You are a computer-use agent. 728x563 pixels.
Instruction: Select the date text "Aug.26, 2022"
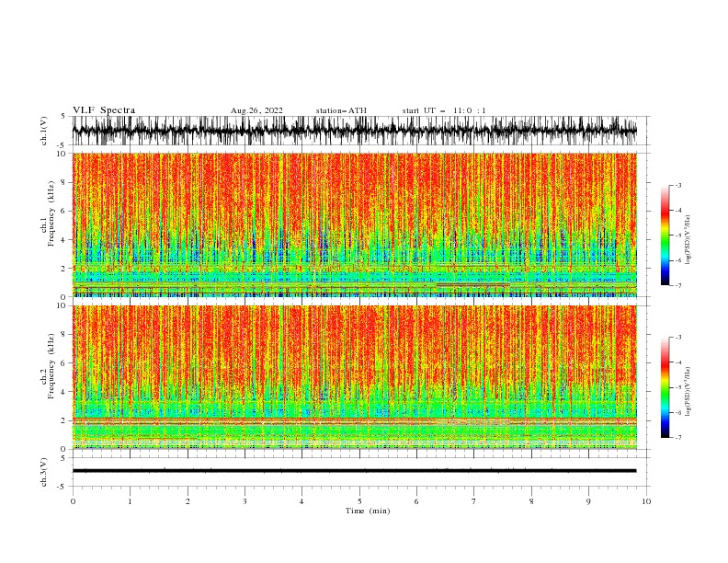click(x=256, y=110)
